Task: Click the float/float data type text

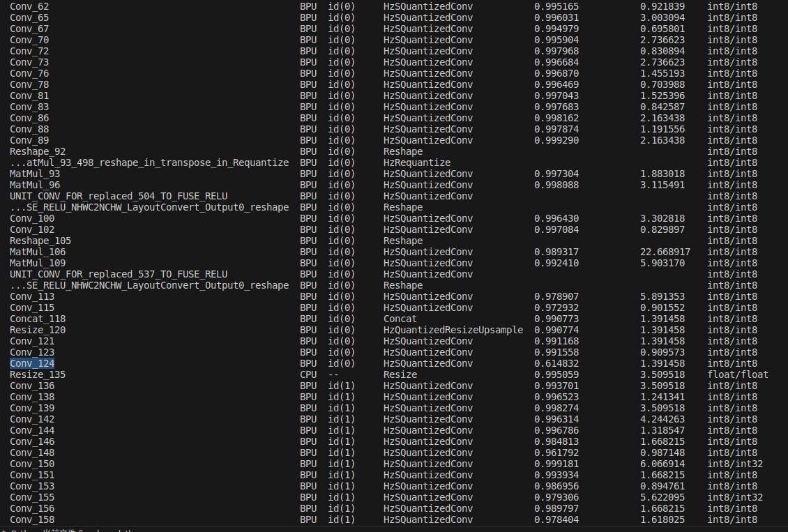Action: [738, 374]
